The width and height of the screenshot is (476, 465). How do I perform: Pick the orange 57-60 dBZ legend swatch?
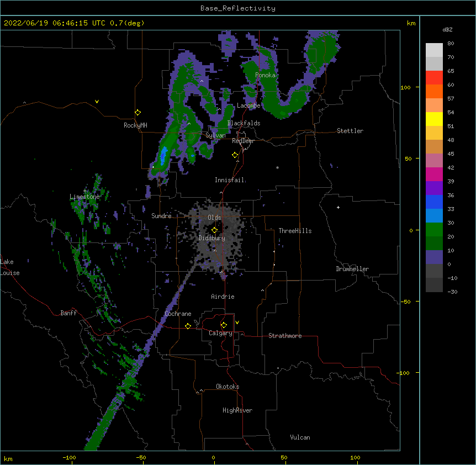pos(434,91)
